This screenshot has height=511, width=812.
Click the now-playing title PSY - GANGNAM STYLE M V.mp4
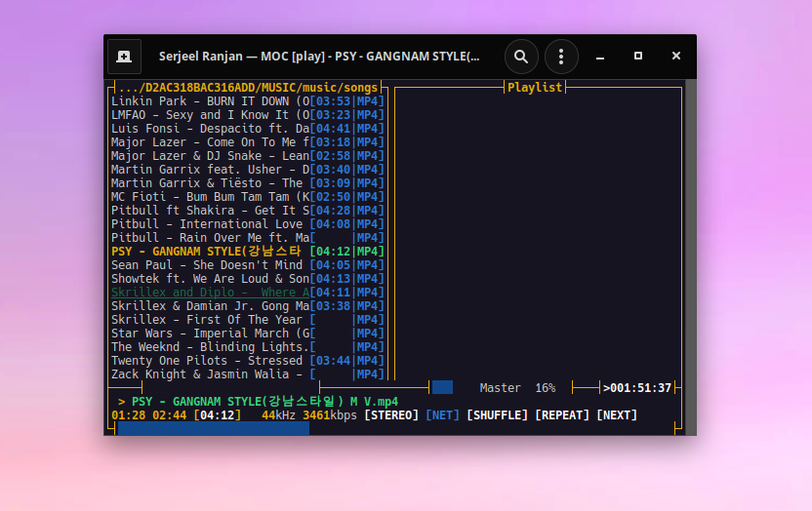point(264,402)
